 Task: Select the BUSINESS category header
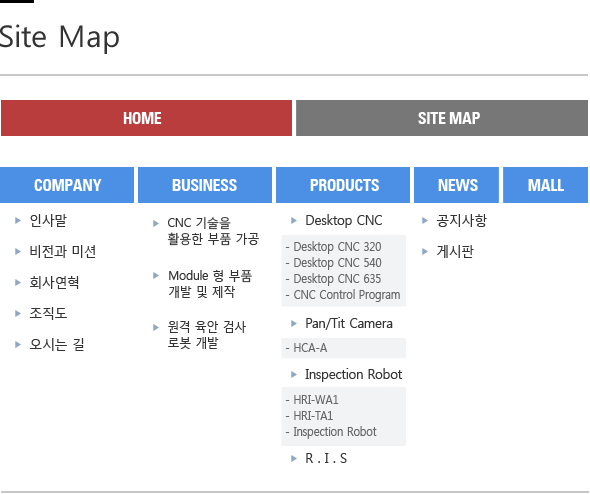(205, 185)
